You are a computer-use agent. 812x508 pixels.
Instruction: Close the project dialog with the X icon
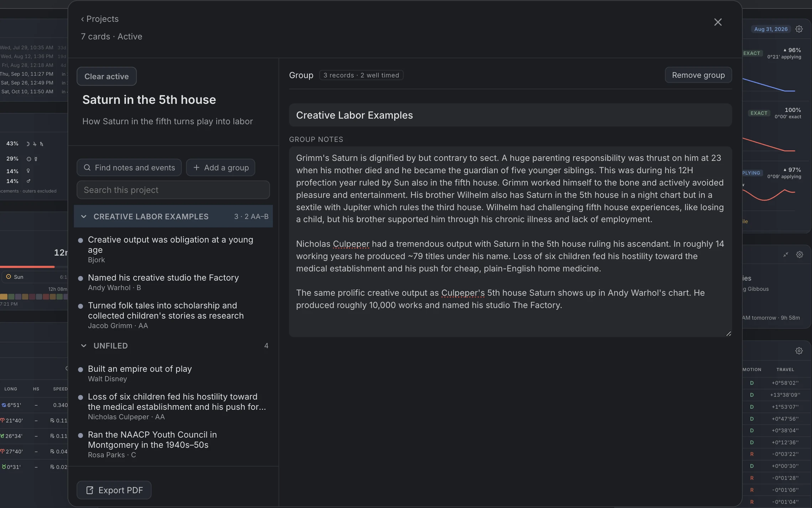(718, 22)
